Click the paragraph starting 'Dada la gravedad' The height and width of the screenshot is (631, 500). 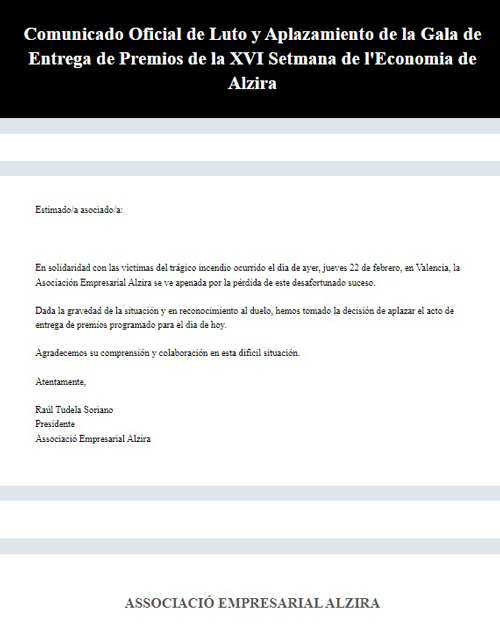tap(245, 318)
